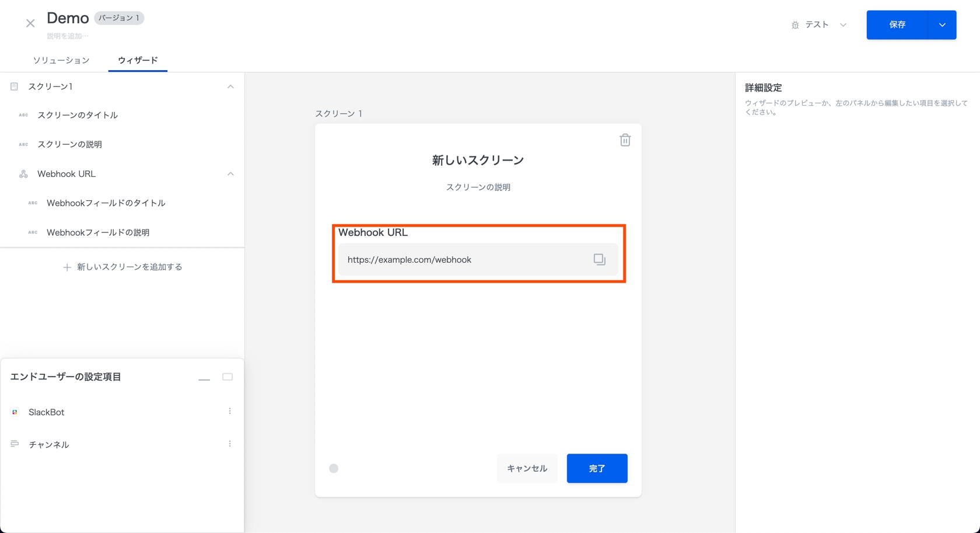Maximize the エンドユーザーの設定項目 panel
The height and width of the screenshot is (533, 980).
pos(228,377)
